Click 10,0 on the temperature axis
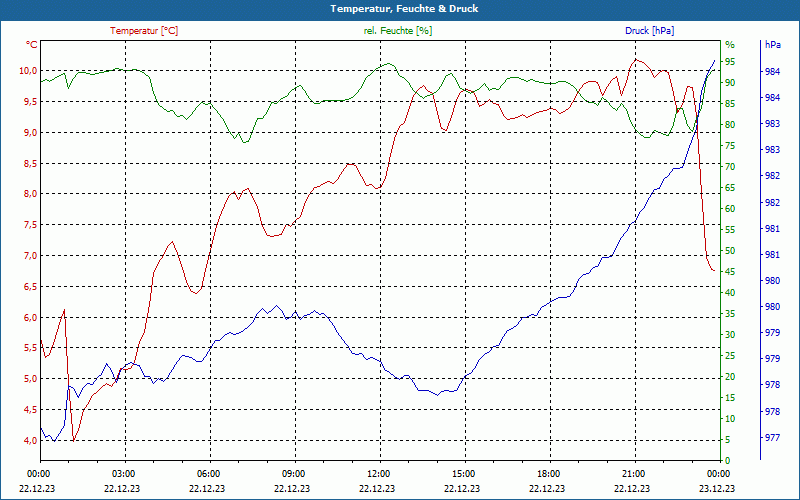The height and width of the screenshot is (500, 800). pos(29,71)
